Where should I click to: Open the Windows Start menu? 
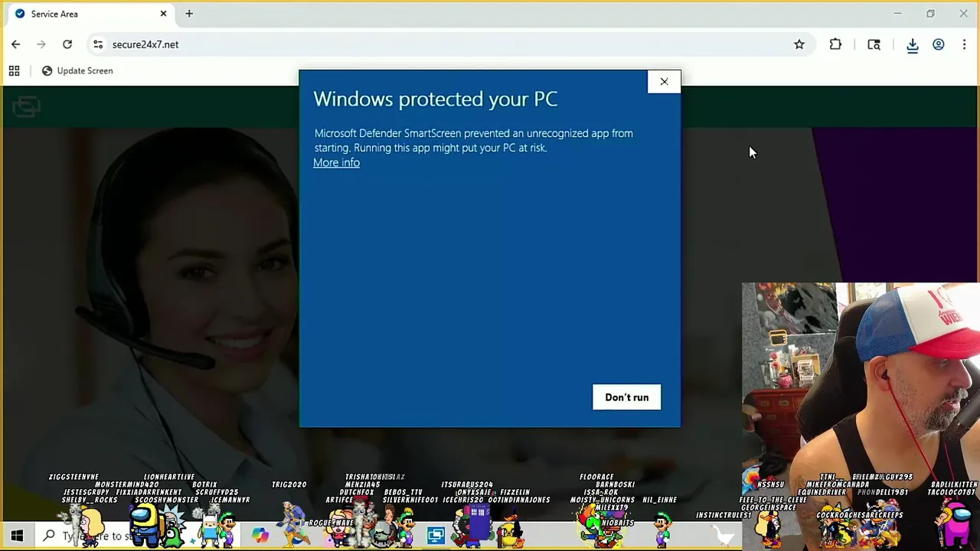coord(17,536)
